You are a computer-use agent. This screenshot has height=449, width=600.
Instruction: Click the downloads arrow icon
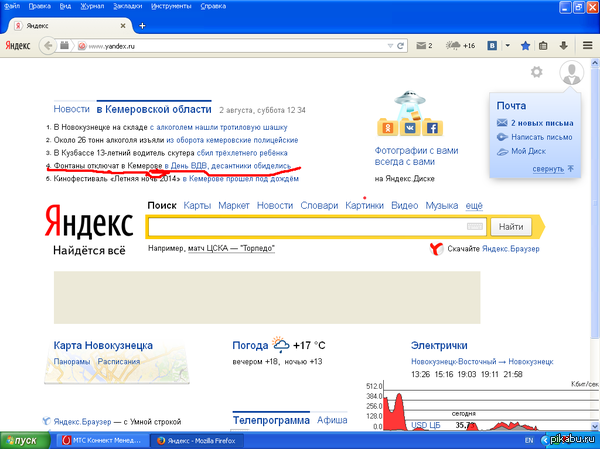[563, 46]
